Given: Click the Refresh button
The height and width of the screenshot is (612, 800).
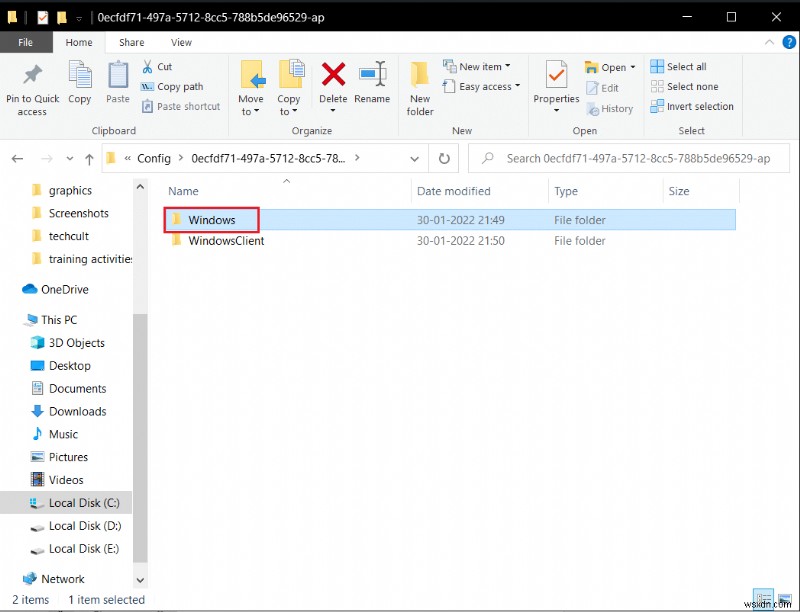Looking at the screenshot, I should click(444, 159).
